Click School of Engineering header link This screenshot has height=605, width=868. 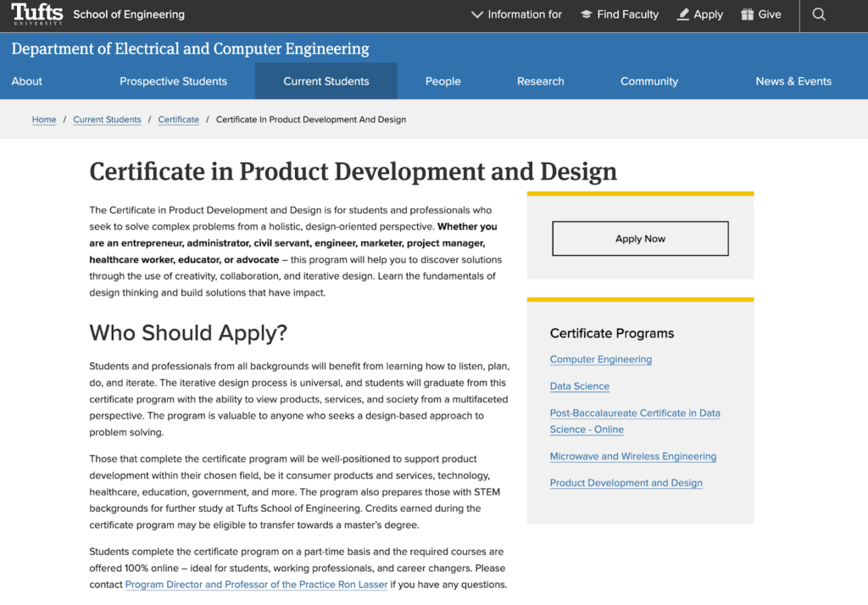coord(129,14)
